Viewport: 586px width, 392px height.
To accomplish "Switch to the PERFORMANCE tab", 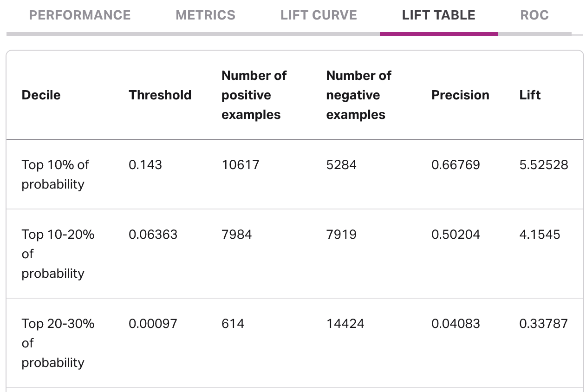I will click(79, 15).
